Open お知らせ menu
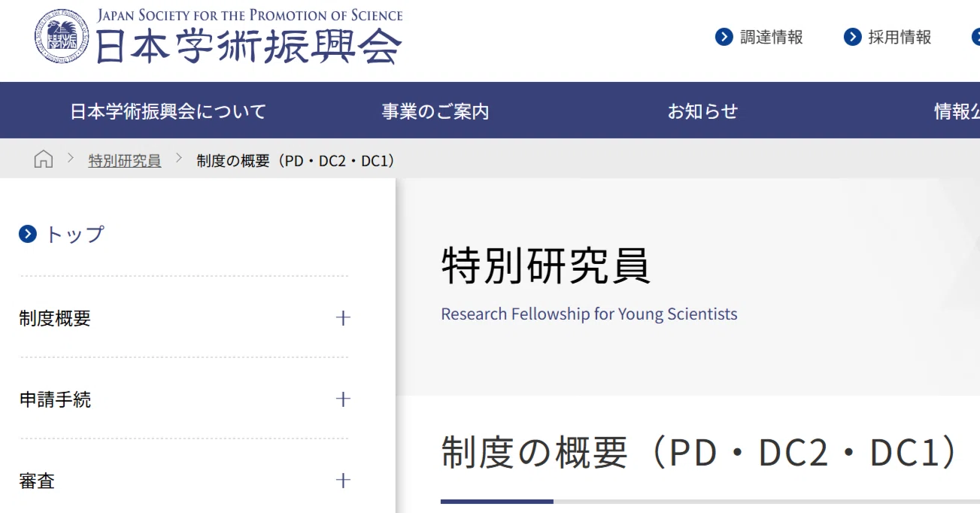 [x=703, y=111]
